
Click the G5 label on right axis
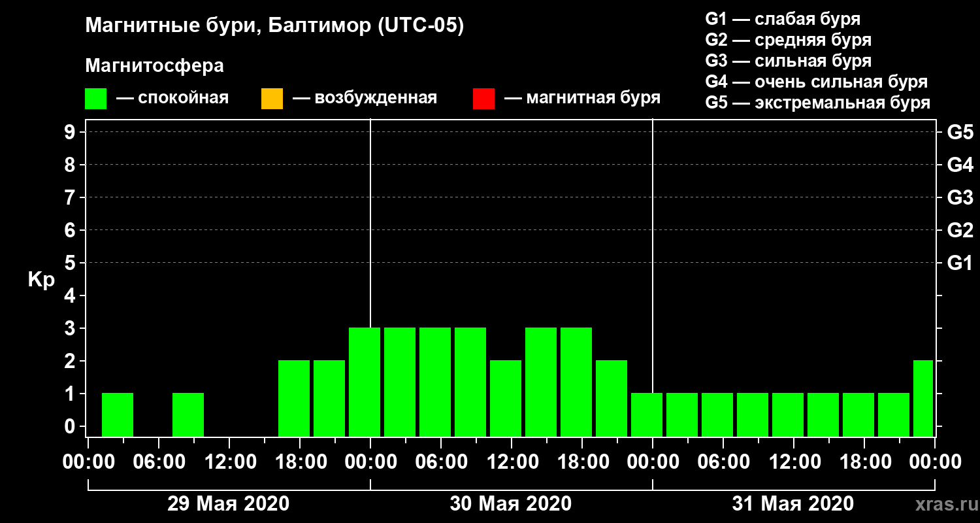[960, 132]
